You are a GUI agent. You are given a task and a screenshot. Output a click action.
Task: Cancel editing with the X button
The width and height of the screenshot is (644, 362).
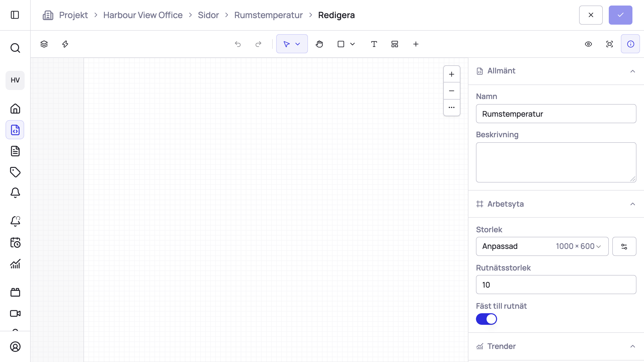click(591, 15)
